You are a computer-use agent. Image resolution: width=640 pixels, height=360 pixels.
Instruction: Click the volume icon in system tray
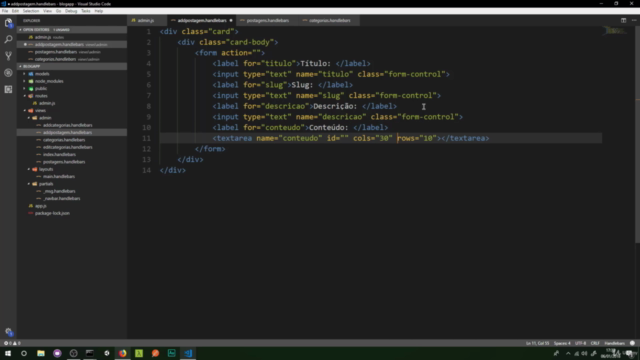click(584, 353)
